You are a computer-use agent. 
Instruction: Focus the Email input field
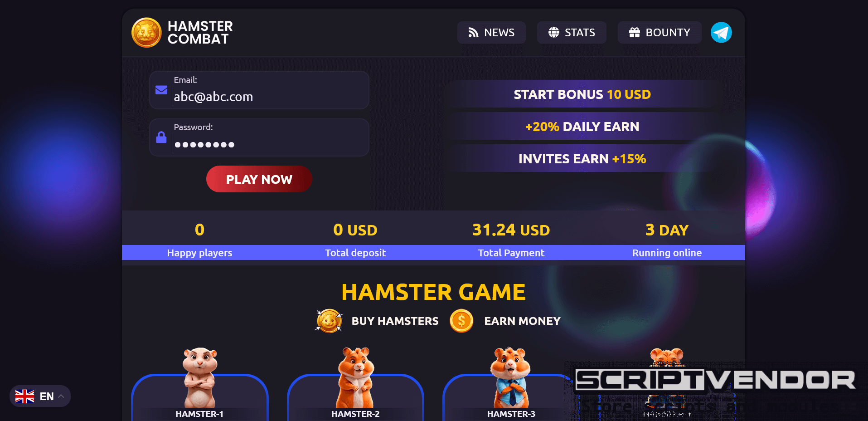259,90
